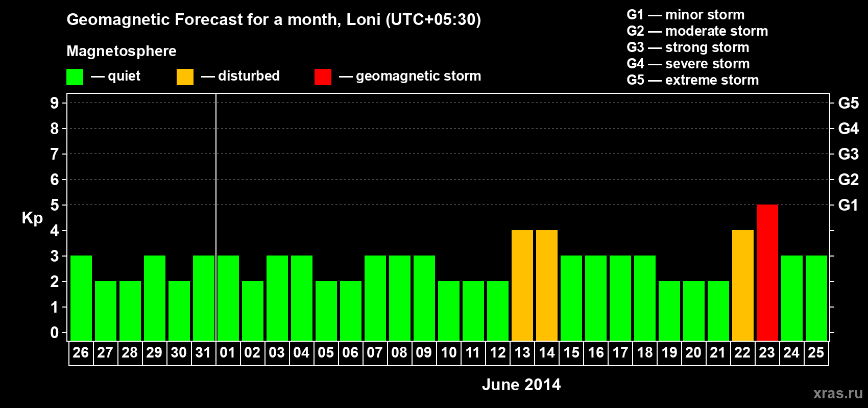Click the green bar for day 07

375,298
